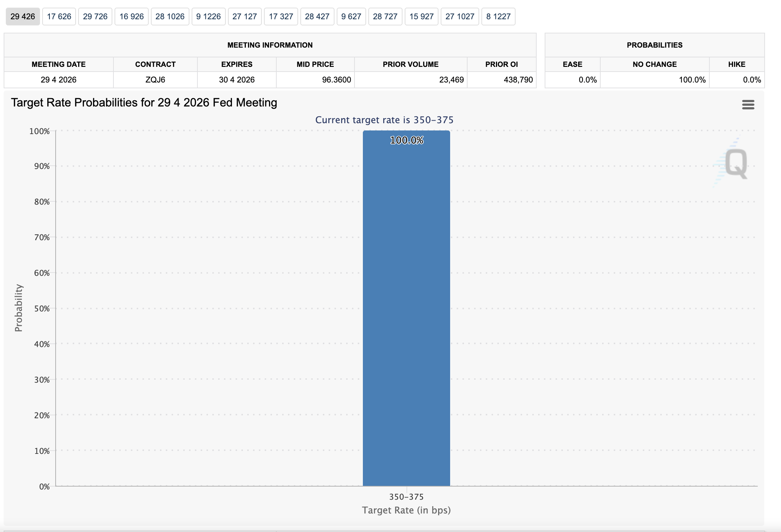Viewport: 781px width, 532px height.
Task: Click the blue 350-375 probability bar
Action: point(406,309)
